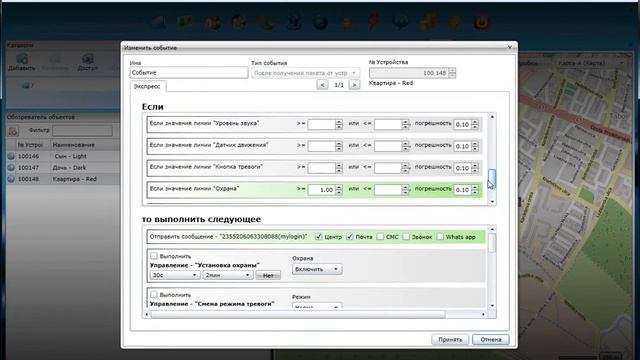
Task: Click the "Охрана" >= 1.00 value stepper
Action: click(x=339, y=190)
